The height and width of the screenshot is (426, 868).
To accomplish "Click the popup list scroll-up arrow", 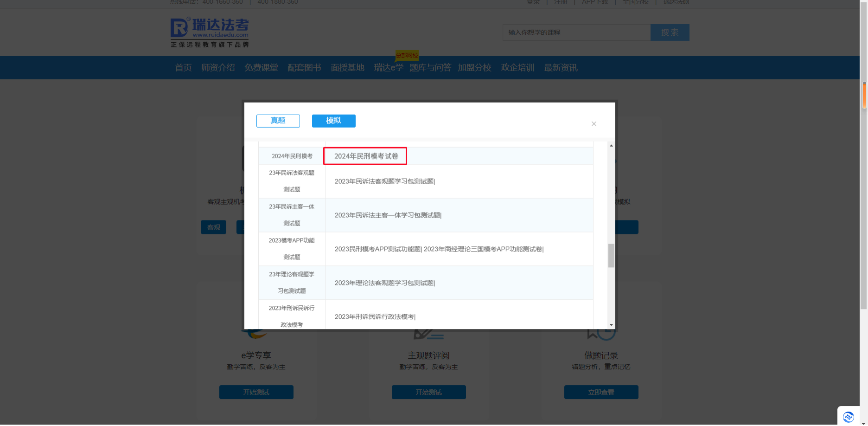I will pyautogui.click(x=611, y=146).
